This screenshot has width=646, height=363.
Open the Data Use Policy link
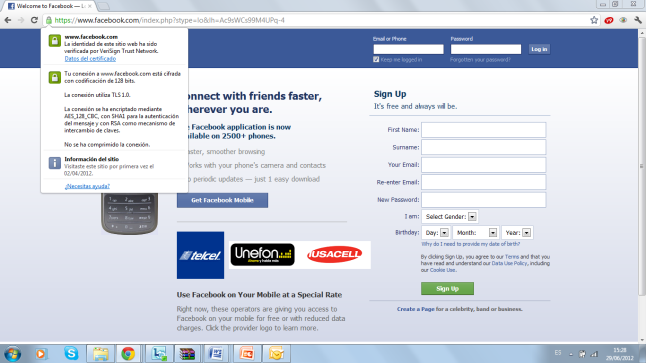[x=509, y=263]
